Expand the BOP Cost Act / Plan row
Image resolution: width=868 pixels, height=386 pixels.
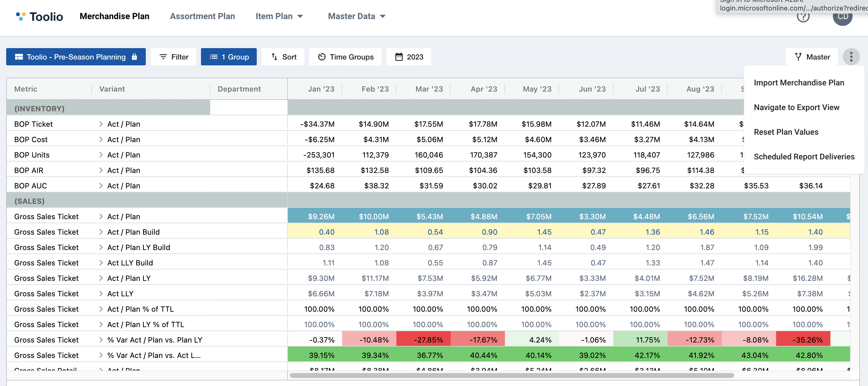pyautogui.click(x=101, y=140)
